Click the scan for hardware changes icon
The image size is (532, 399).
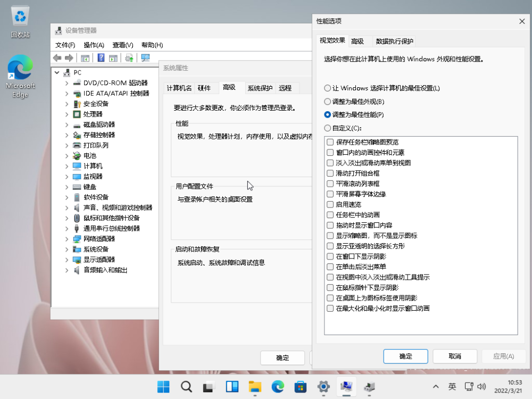pyautogui.click(x=145, y=58)
